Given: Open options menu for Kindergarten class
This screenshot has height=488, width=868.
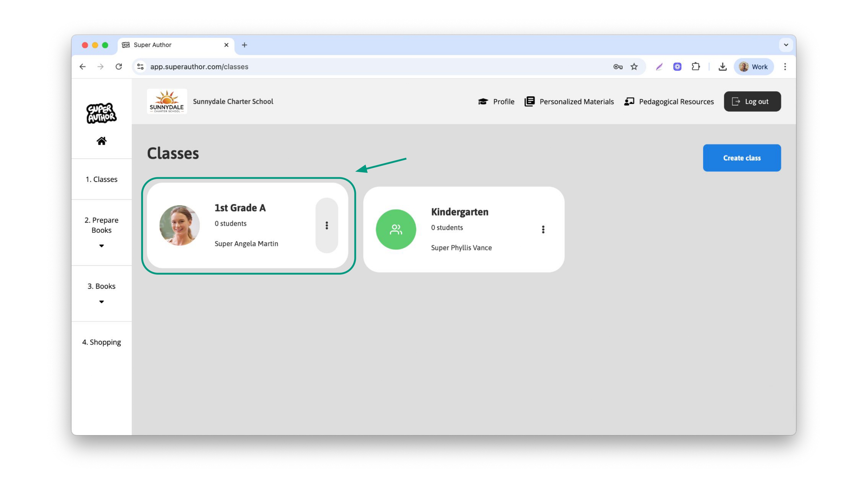Looking at the screenshot, I should click(543, 229).
